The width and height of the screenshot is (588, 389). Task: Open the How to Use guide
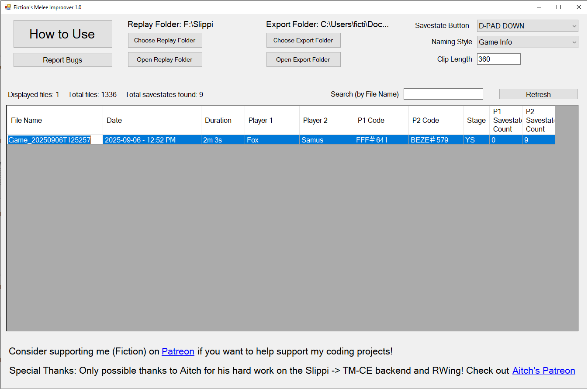63,34
